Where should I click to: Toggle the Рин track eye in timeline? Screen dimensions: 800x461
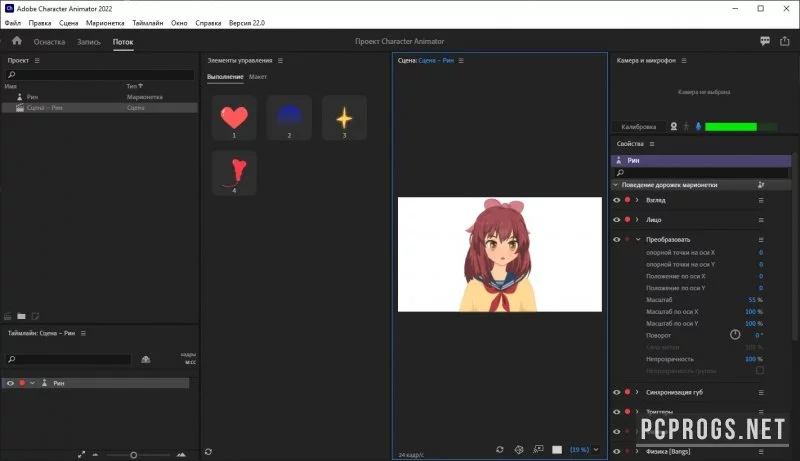(x=10, y=383)
